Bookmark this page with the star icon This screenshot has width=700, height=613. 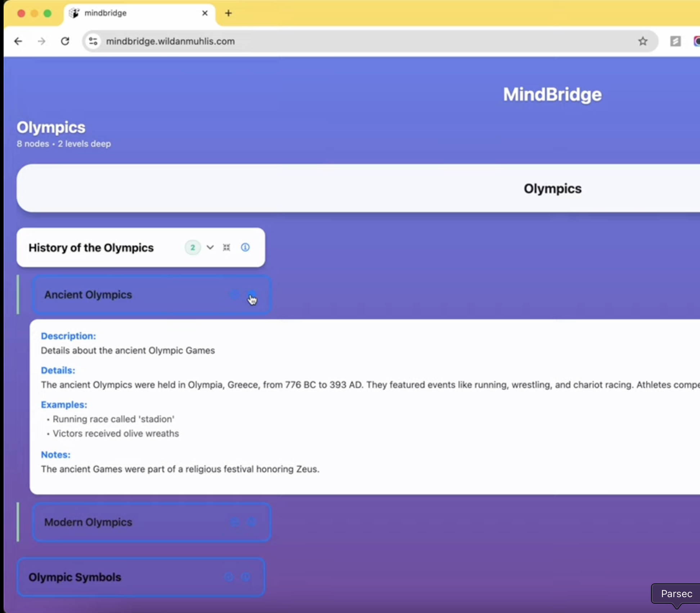click(643, 41)
